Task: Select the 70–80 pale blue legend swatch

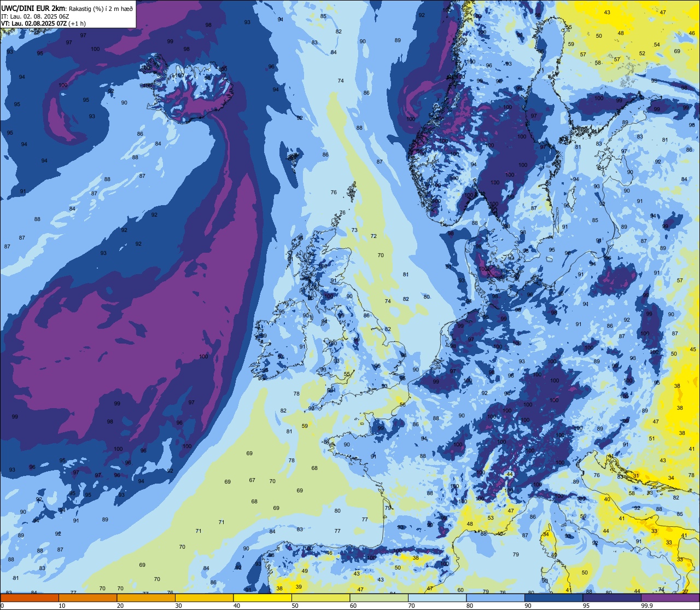Action: coord(437,598)
